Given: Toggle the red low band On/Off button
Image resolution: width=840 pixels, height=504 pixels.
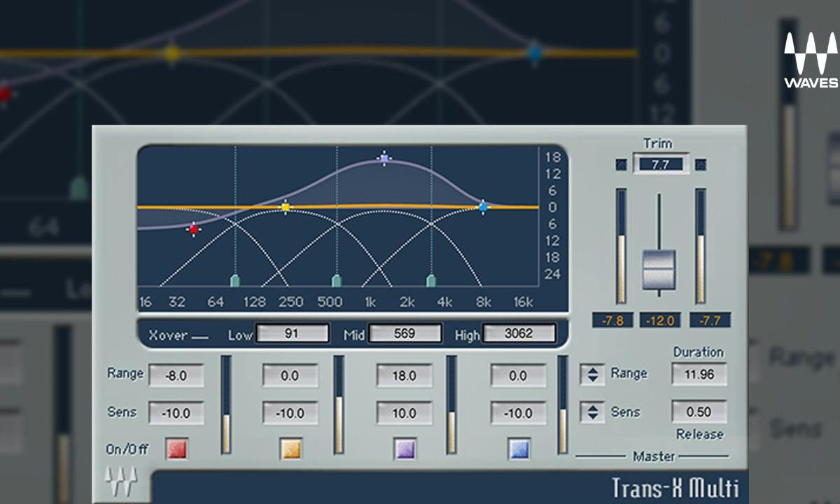Looking at the screenshot, I should point(176,449).
